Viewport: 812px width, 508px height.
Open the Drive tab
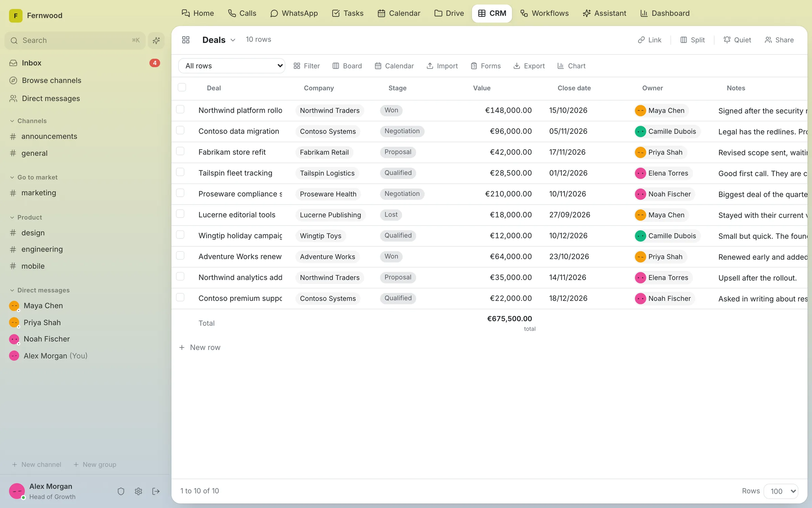point(449,14)
